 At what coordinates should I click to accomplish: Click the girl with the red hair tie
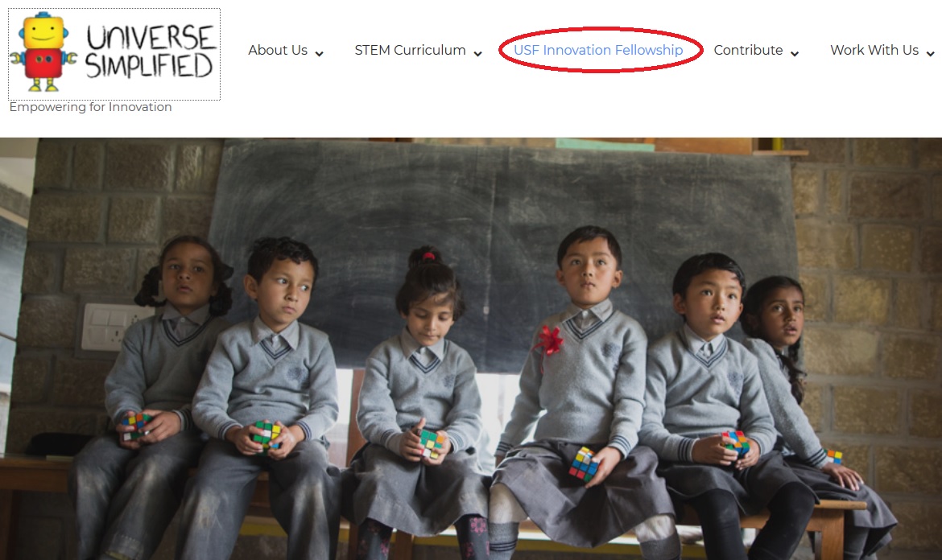[420, 402]
